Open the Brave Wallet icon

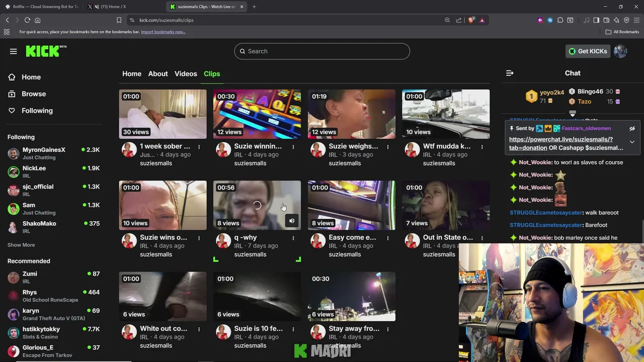pyautogui.click(x=606, y=20)
